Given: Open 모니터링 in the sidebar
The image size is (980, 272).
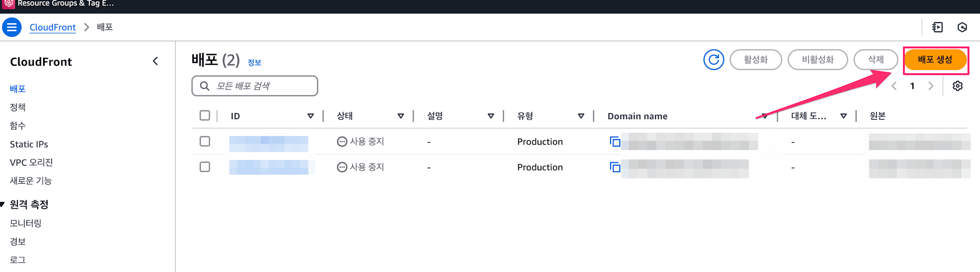Looking at the screenshot, I should 25,223.
